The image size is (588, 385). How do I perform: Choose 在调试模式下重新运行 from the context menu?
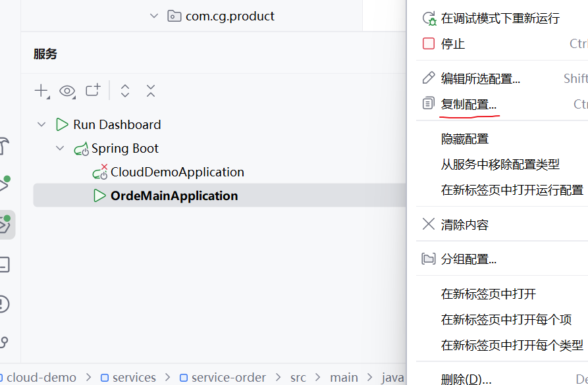[500, 18]
